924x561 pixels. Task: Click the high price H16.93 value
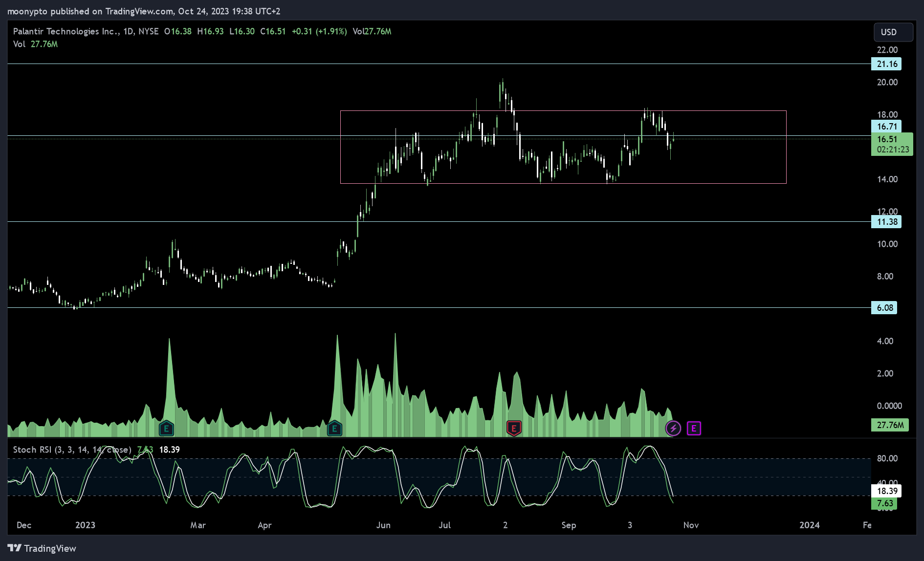point(210,31)
